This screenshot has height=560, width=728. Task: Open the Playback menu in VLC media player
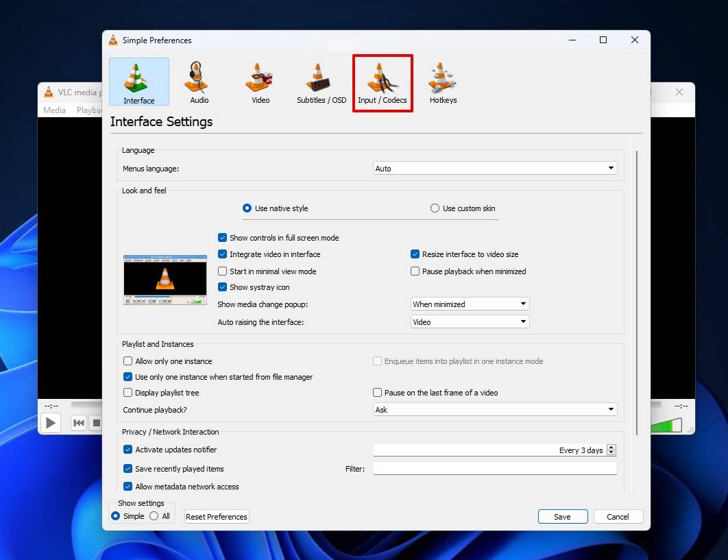point(88,110)
